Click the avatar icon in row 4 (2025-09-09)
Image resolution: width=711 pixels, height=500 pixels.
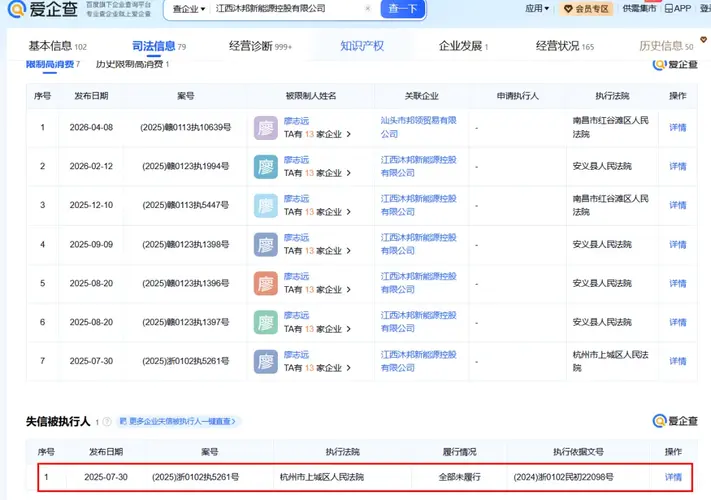pyautogui.click(x=266, y=245)
